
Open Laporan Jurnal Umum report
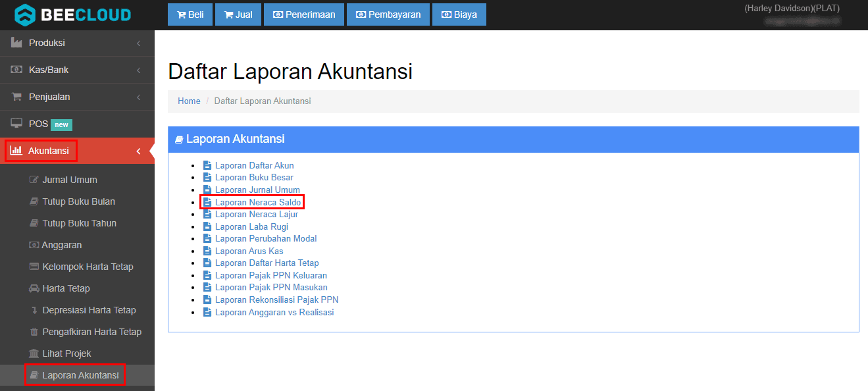pyautogui.click(x=257, y=190)
